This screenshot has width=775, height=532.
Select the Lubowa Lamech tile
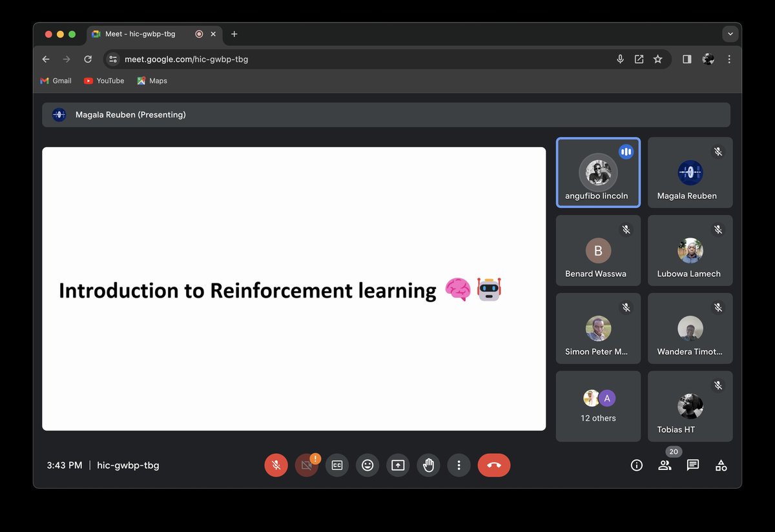690,251
